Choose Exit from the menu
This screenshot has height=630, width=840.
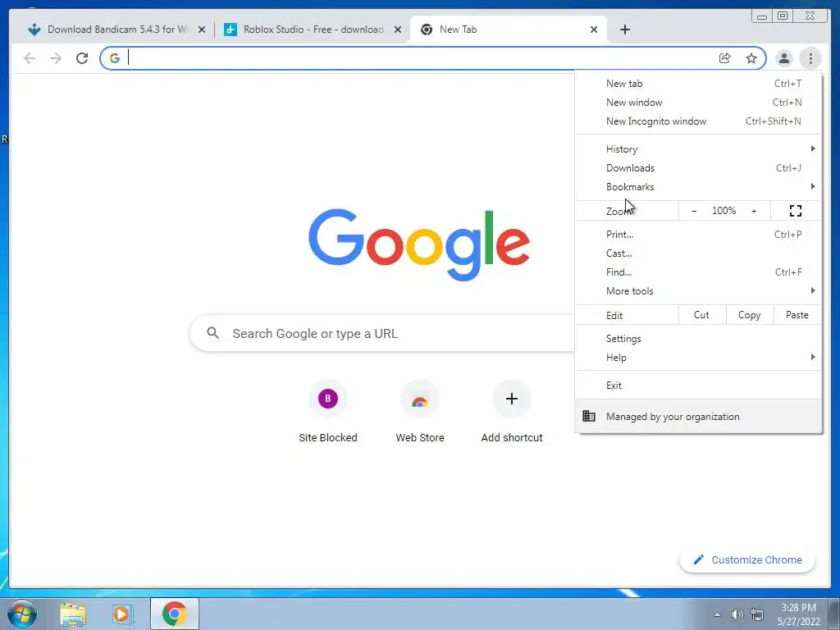coord(699,386)
